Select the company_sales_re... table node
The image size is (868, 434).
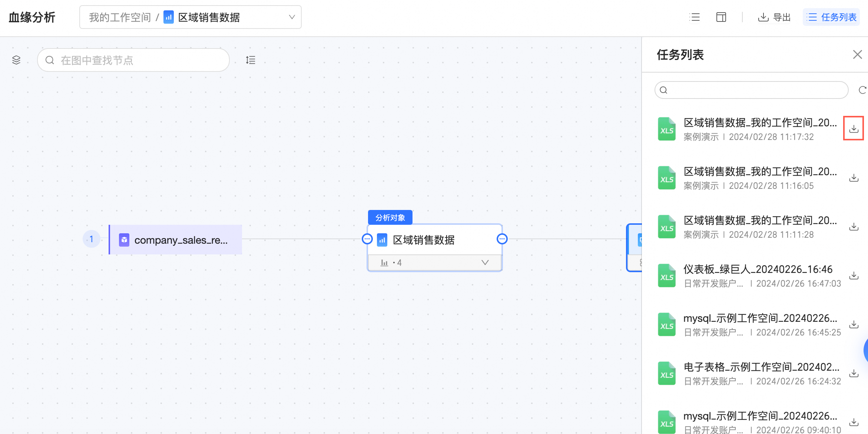tap(176, 240)
